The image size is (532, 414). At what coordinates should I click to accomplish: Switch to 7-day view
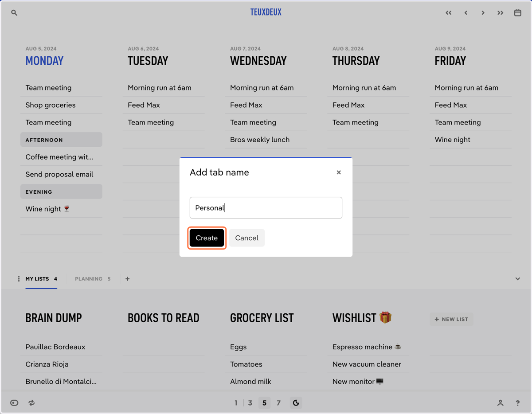pos(278,403)
